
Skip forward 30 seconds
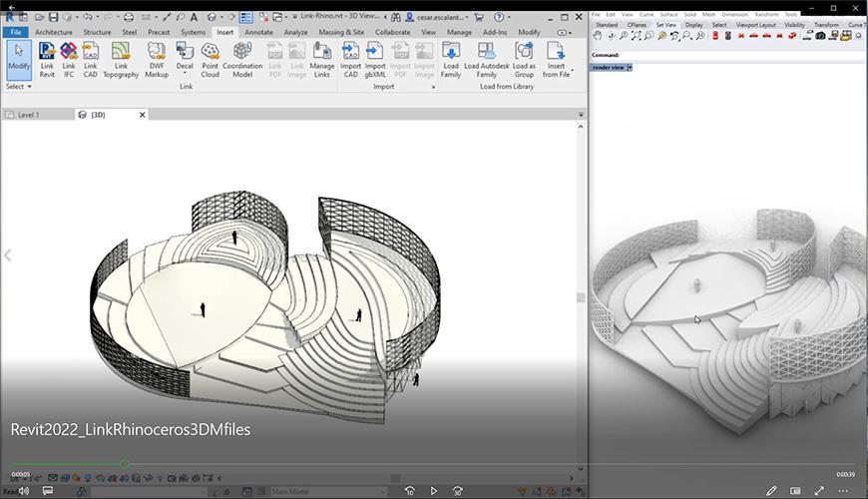tap(457, 491)
